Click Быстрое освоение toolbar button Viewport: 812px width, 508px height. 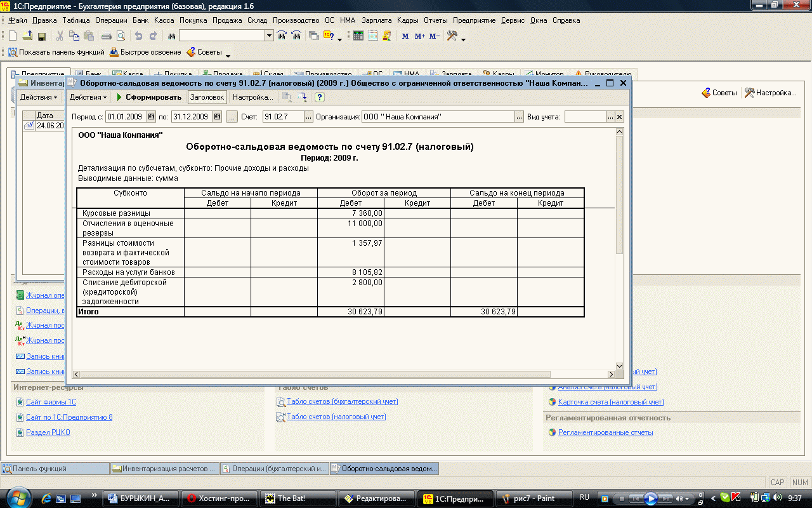point(145,52)
